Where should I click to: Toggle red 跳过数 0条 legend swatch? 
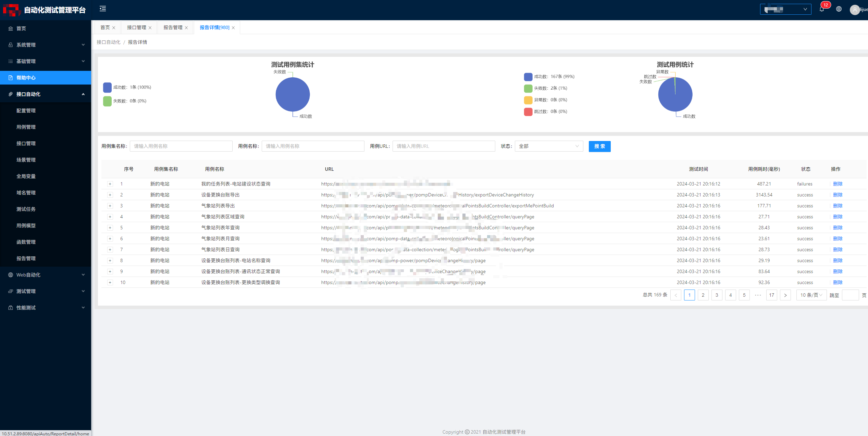coord(528,112)
